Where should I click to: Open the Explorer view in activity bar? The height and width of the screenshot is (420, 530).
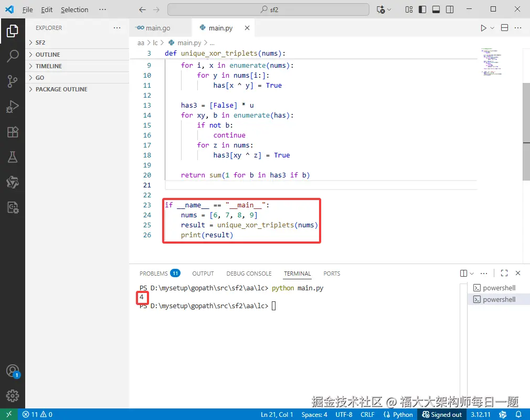(x=13, y=31)
